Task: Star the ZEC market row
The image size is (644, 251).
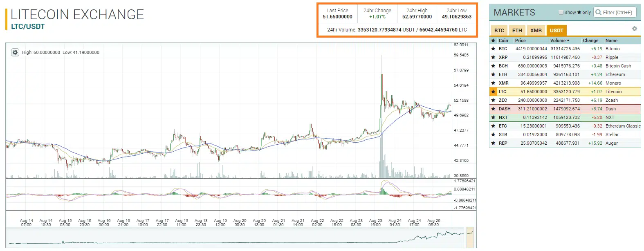Action: [x=493, y=100]
